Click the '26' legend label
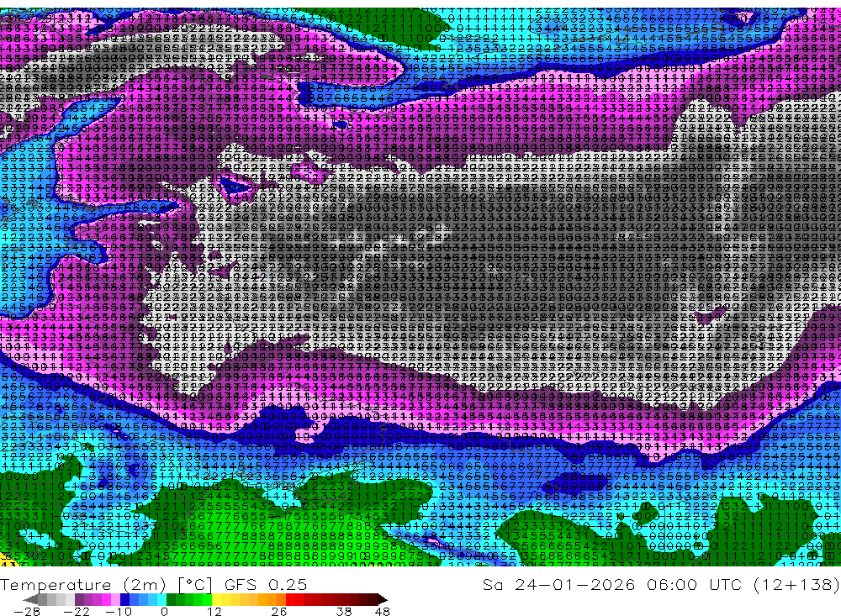The height and width of the screenshot is (616, 841). click(279, 612)
